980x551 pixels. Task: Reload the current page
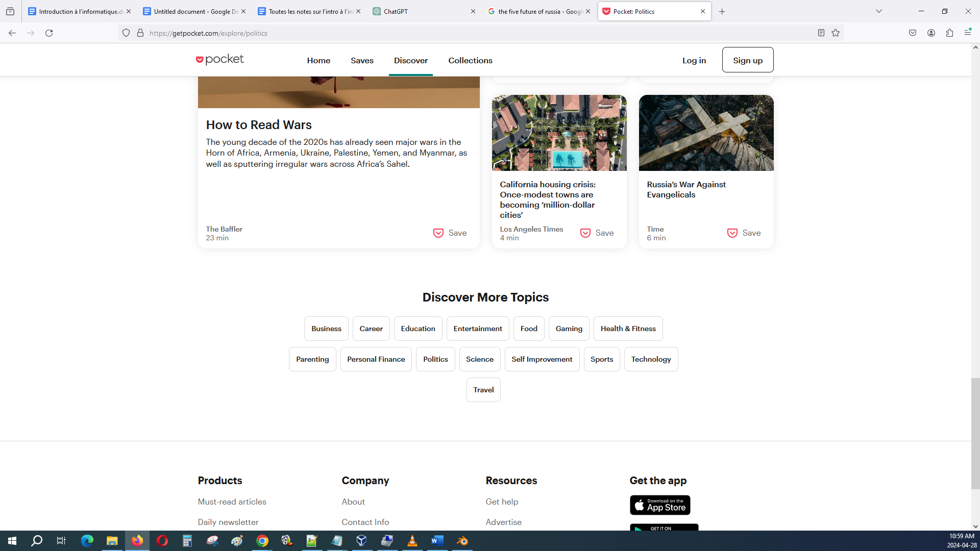(49, 33)
